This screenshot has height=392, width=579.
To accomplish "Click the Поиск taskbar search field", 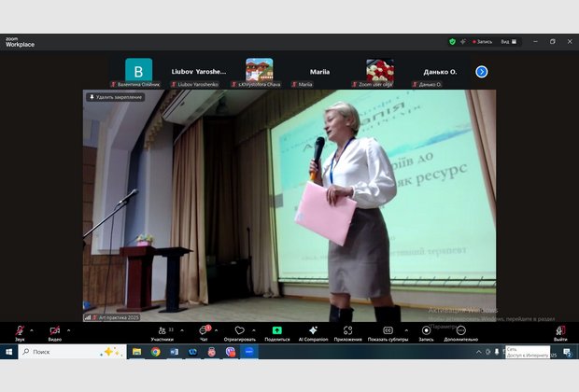I will (73, 352).
